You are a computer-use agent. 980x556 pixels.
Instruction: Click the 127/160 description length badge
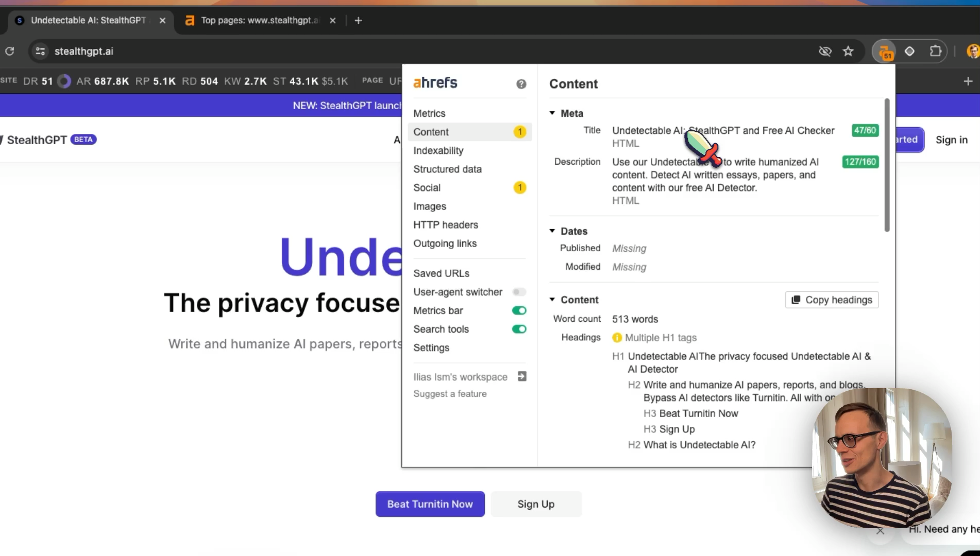[860, 162]
